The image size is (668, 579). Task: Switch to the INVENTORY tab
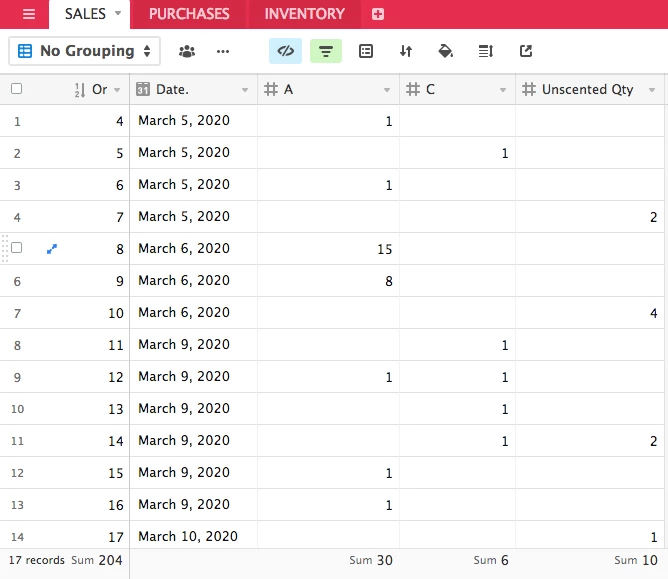coord(305,14)
